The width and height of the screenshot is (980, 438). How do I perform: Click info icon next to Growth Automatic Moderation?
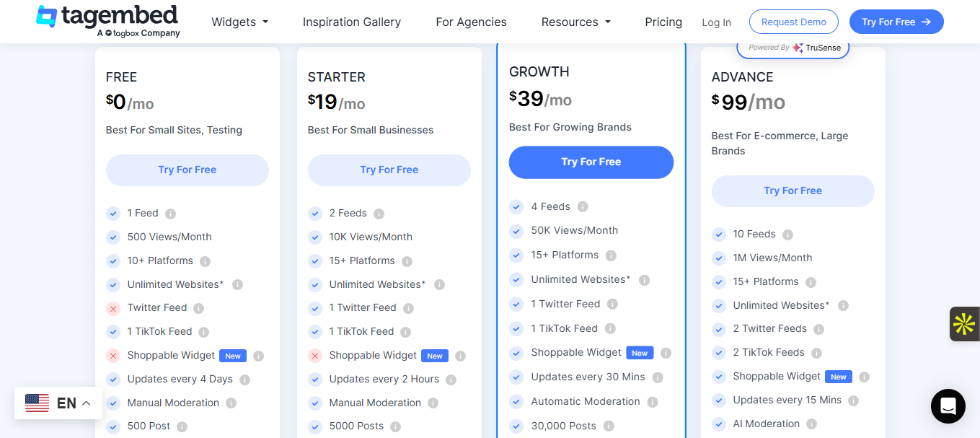[653, 402]
